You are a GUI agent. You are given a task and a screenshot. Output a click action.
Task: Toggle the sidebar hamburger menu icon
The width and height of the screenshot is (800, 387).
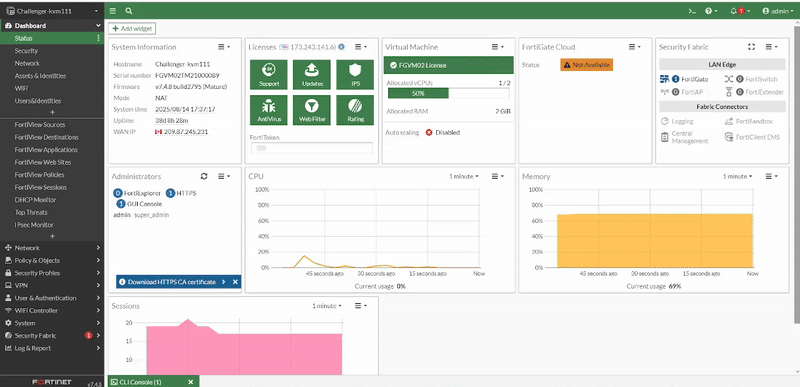click(x=113, y=11)
